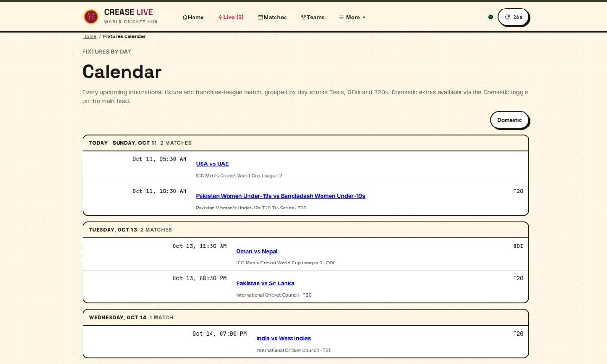Image resolution: width=607 pixels, height=364 pixels.
Task: Open the Oman vs Nepal fixture
Action: (257, 251)
